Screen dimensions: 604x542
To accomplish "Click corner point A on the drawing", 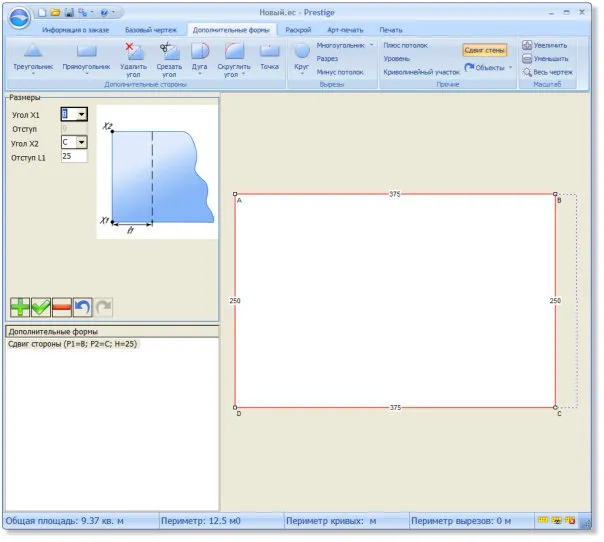I will (235, 194).
